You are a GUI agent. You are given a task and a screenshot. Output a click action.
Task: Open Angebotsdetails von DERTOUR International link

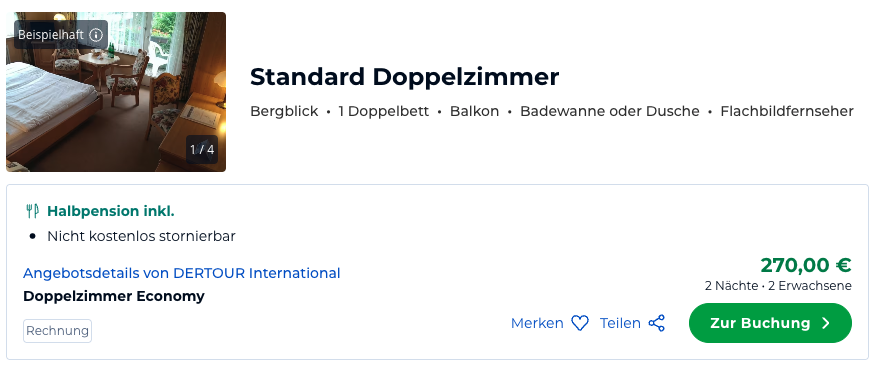point(182,273)
